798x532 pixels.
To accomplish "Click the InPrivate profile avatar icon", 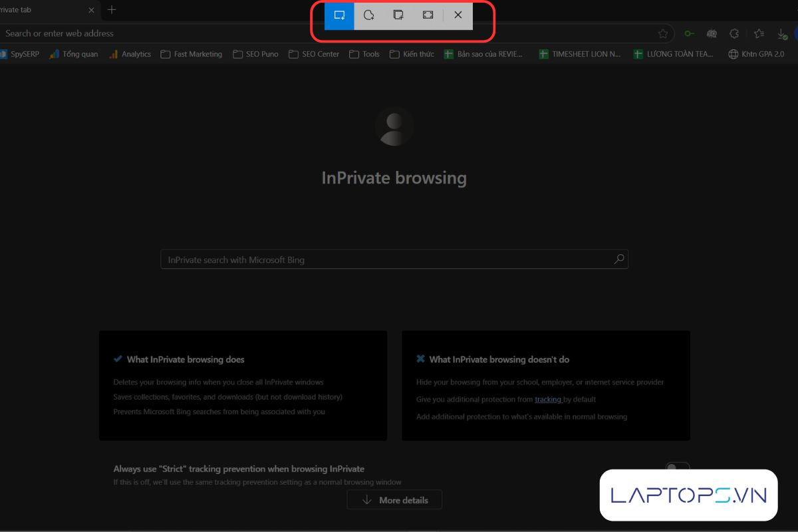I will pos(394,126).
